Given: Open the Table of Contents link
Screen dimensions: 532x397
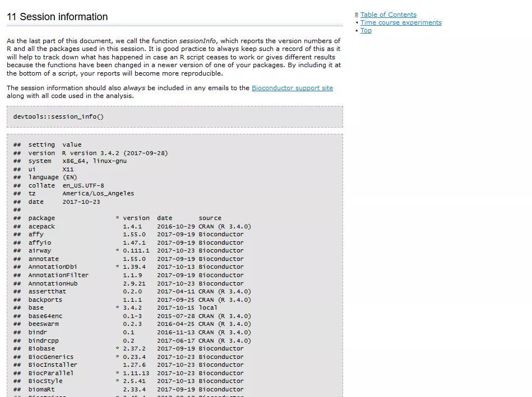Looking at the screenshot, I should (388, 15).
